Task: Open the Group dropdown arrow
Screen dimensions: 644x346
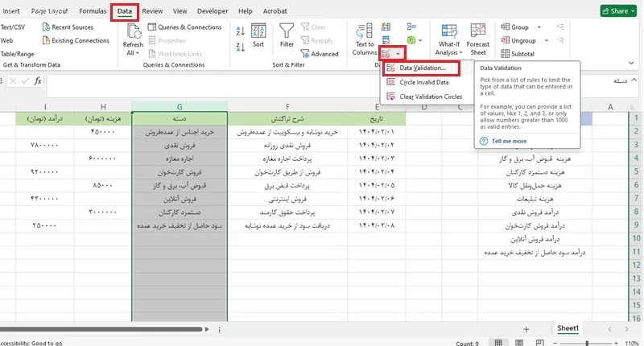Action: tap(539, 27)
